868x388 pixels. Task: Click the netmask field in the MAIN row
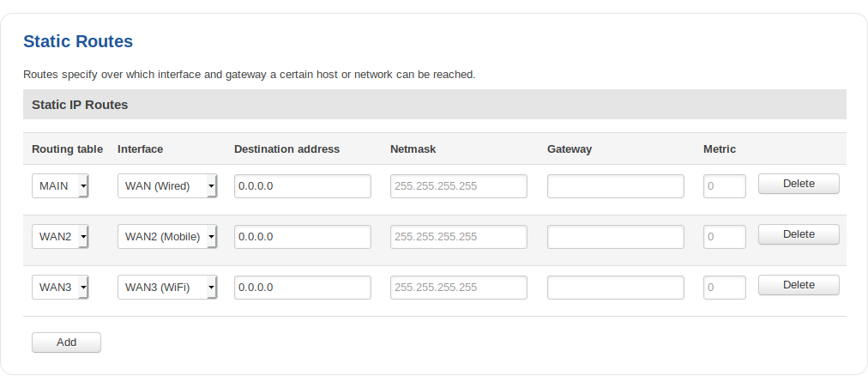point(458,186)
